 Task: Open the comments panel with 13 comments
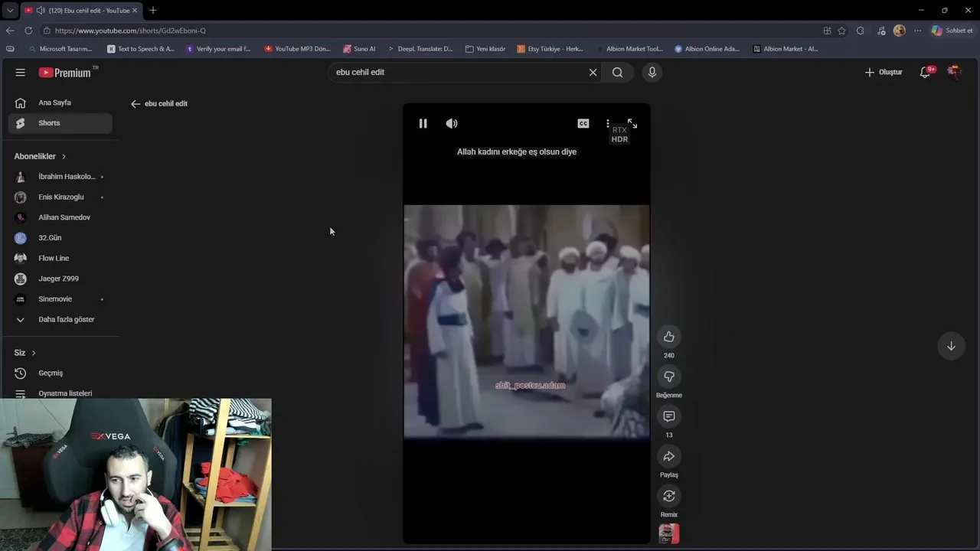[669, 416]
